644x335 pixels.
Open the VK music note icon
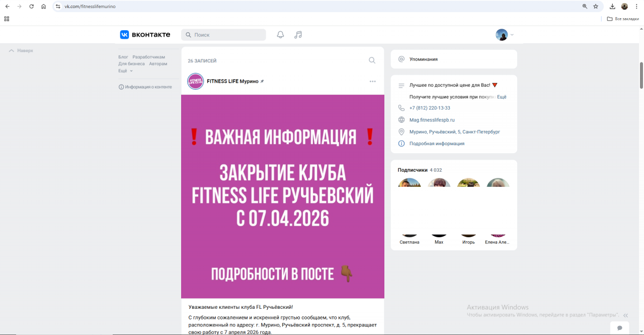coord(298,35)
